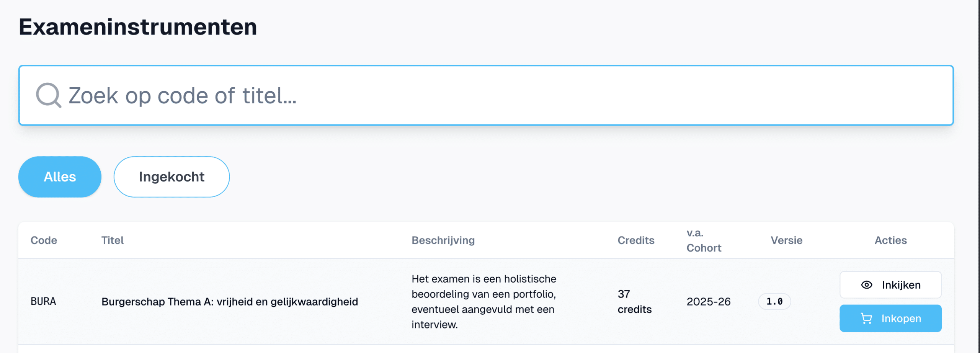Image resolution: width=980 pixels, height=353 pixels.
Task: Click the v.a. Cohort column header
Action: [704, 240]
